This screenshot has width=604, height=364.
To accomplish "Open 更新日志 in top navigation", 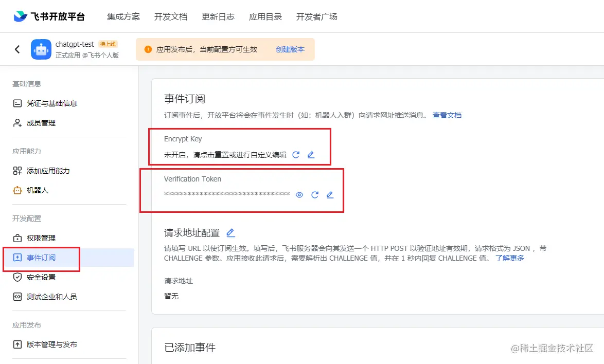I will pyautogui.click(x=218, y=16).
